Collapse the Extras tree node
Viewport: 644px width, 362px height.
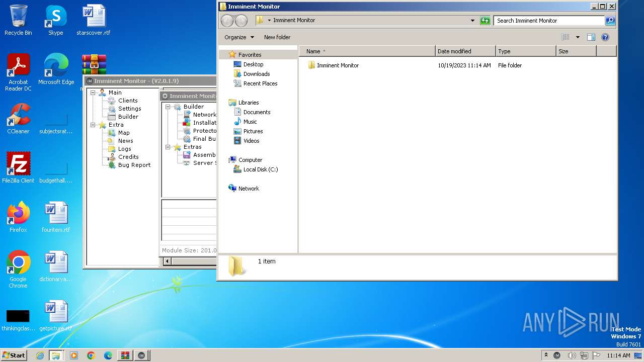[x=168, y=147]
